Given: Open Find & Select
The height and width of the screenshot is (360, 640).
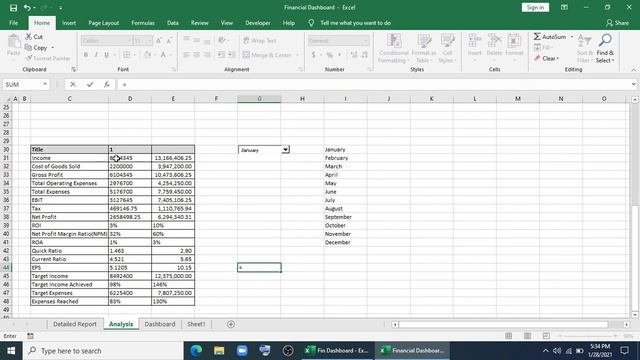Looking at the screenshot, I should point(605,48).
